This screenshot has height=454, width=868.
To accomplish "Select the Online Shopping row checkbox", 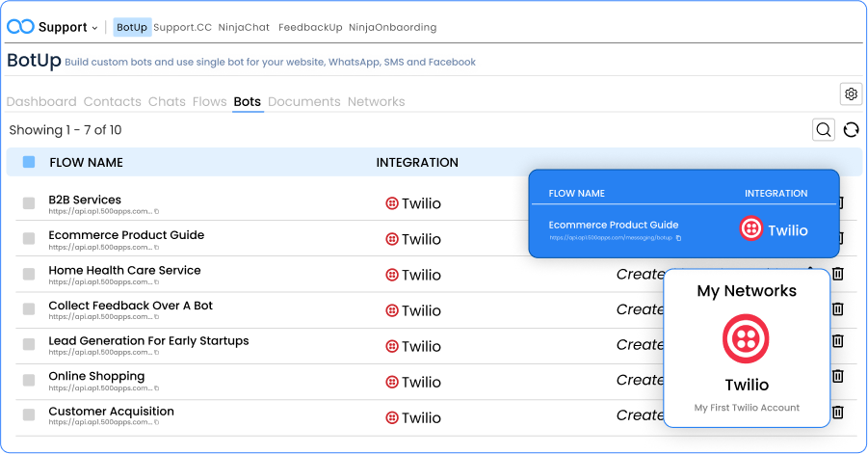I will (x=29, y=379).
